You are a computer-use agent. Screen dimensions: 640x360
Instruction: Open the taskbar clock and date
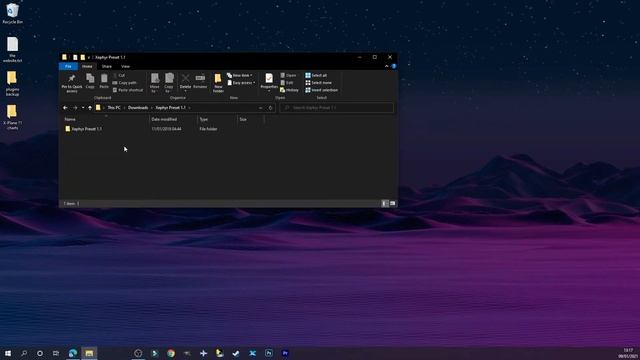point(628,353)
